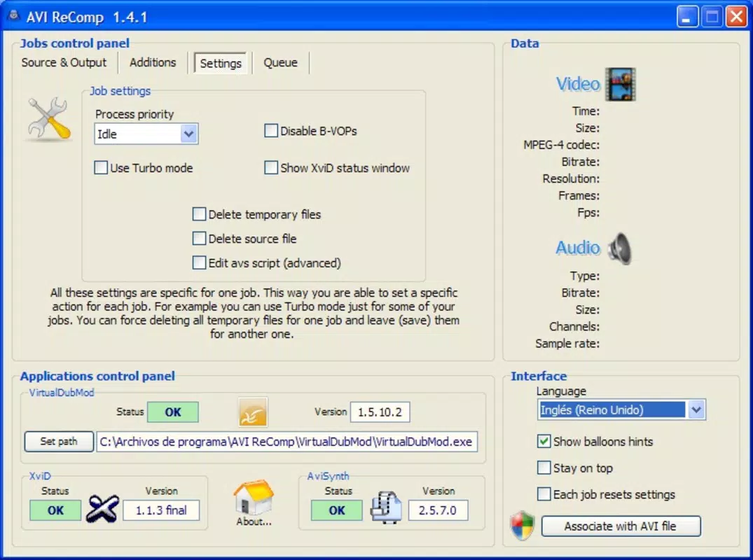Viewport: 753px width, 560px height.
Task: Click the Sample rate label
Action: (x=567, y=344)
